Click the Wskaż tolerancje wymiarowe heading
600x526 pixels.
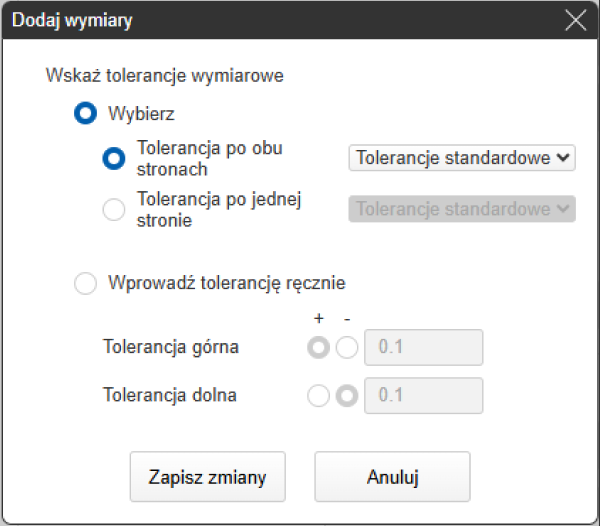point(164,75)
